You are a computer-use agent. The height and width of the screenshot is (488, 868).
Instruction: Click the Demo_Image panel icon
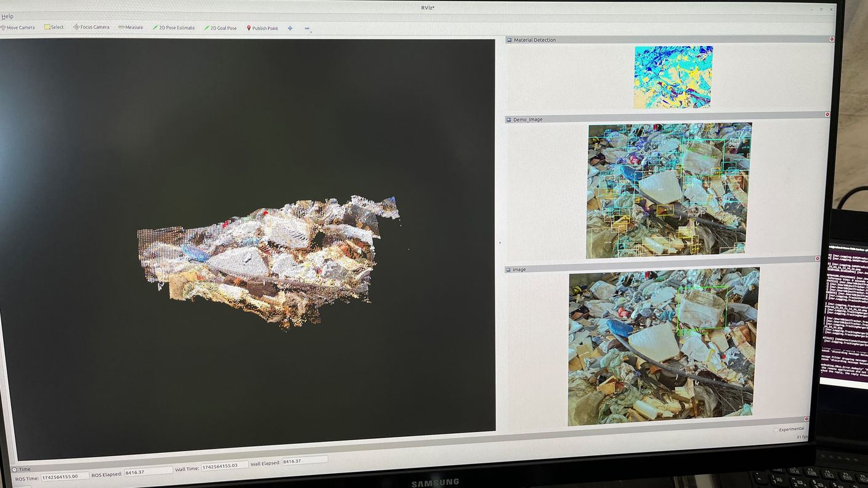click(508, 119)
